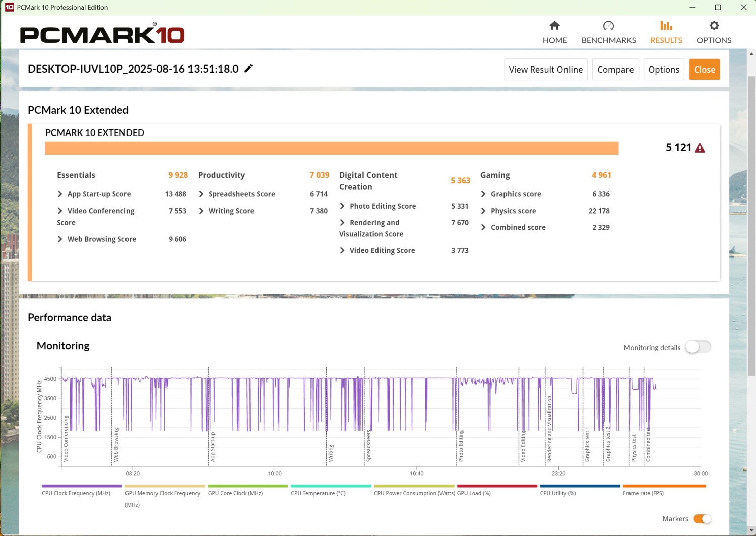Image resolution: width=756 pixels, height=536 pixels.
Task: Select the CPU Temperature legend swatch
Action: point(331,486)
